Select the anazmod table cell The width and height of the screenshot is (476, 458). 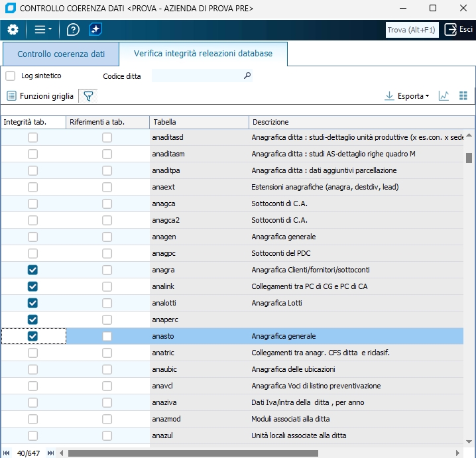point(199,419)
